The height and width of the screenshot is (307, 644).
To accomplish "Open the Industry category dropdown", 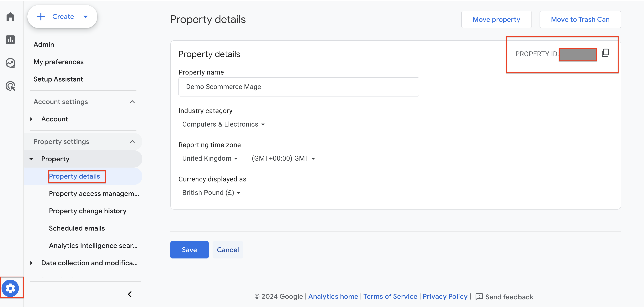I will [x=223, y=124].
